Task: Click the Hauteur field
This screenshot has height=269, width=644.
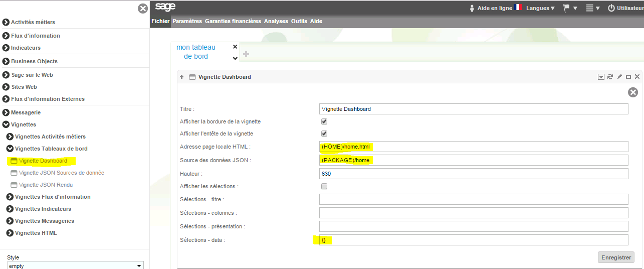Action: (x=474, y=174)
